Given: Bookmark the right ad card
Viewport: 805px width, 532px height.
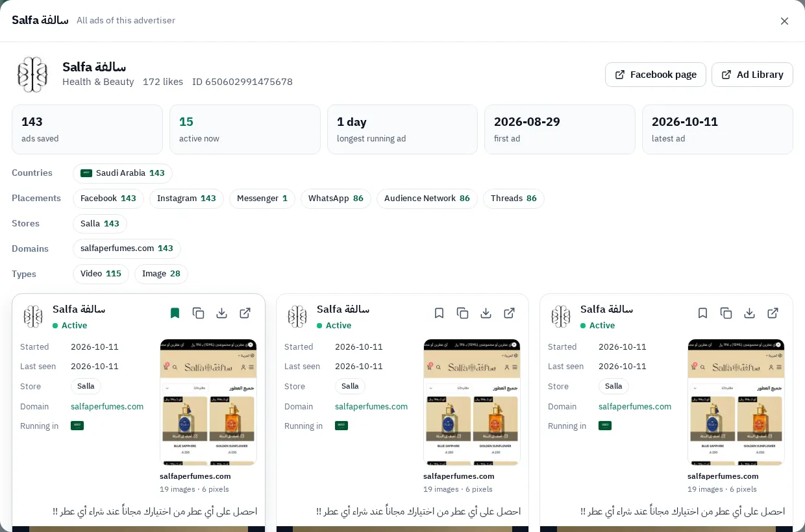Looking at the screenshot, I should (703, 313).
